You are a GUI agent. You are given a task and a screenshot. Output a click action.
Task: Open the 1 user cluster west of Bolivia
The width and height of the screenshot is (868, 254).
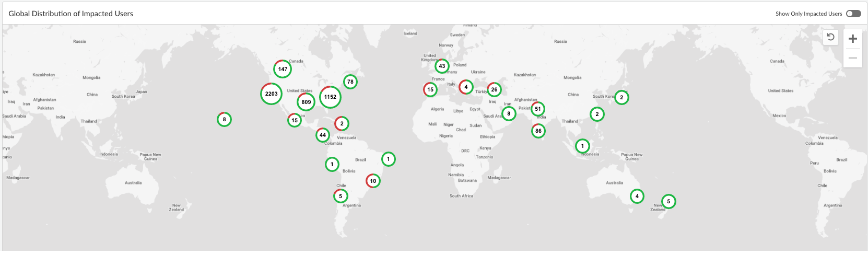point(332,164)
